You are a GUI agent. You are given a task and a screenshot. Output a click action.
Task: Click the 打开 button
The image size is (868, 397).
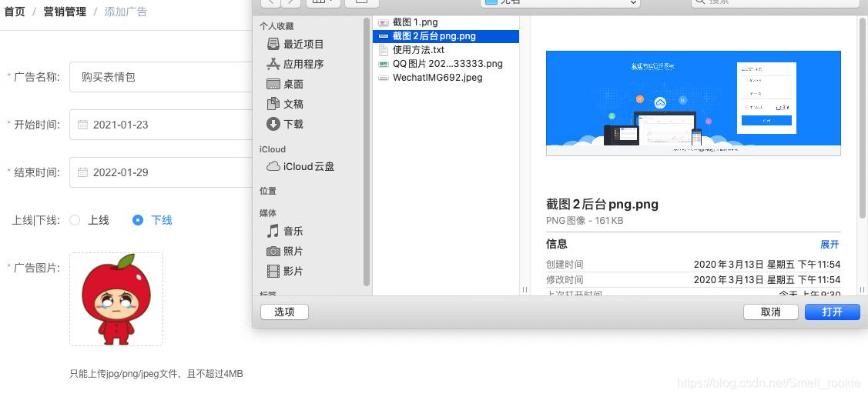coord(832,312)
